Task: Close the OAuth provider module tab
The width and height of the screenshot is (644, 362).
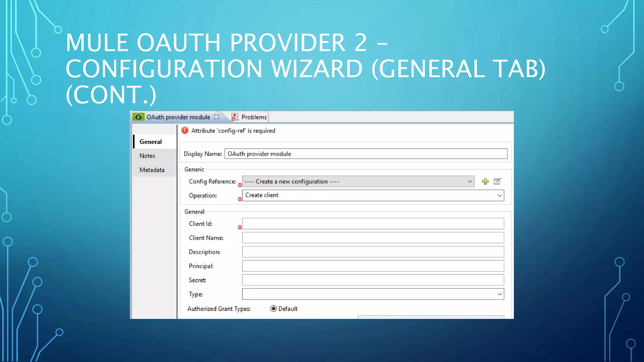Action: tap(216, 117)
